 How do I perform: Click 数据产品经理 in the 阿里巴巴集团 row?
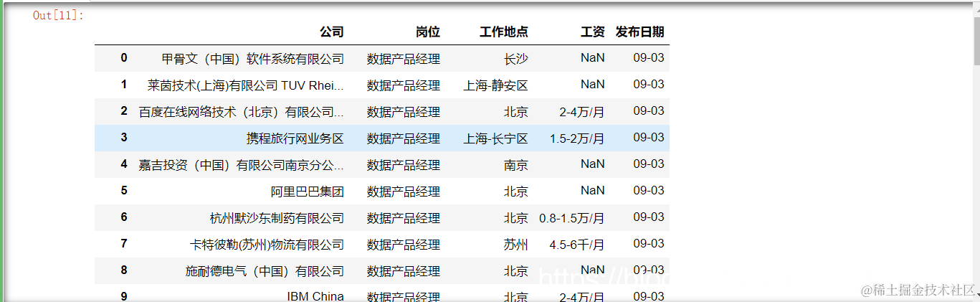pyautogui.click(x=404, y=192)
